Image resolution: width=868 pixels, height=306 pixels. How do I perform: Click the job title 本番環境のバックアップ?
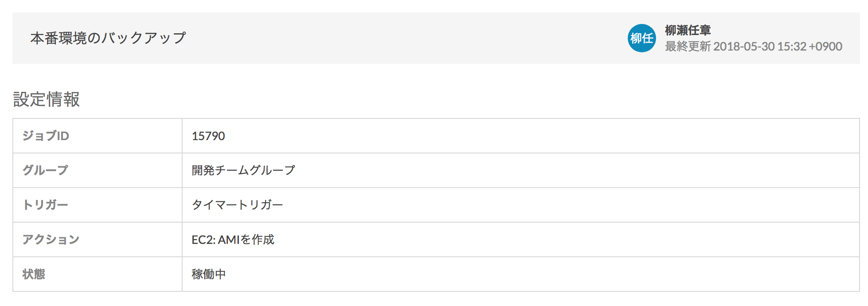coord(108,38)
